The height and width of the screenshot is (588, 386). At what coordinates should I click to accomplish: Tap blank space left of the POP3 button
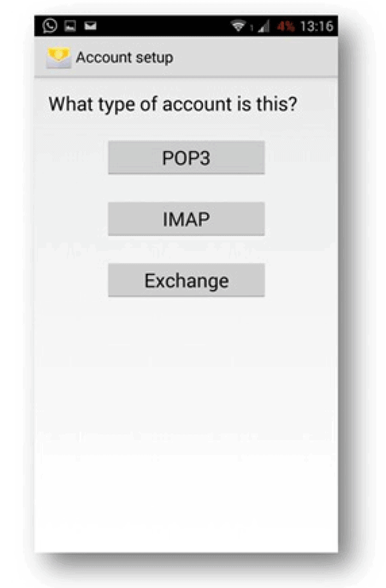pos(72,158)
